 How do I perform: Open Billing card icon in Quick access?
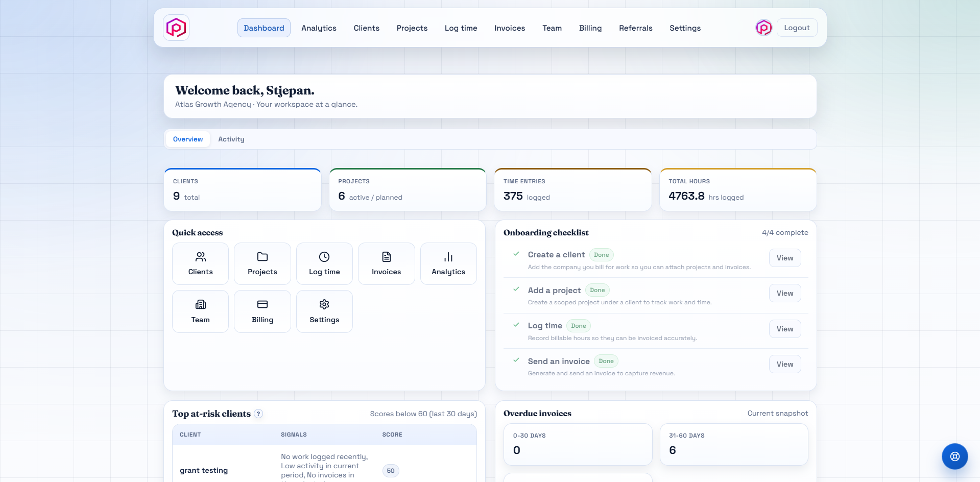(262, 304)
